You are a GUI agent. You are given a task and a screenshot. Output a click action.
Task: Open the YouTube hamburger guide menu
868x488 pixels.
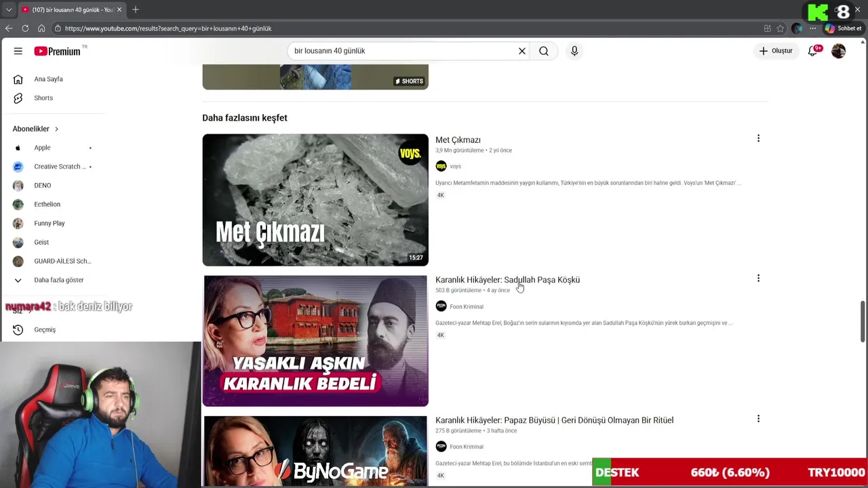click(18, 51)
